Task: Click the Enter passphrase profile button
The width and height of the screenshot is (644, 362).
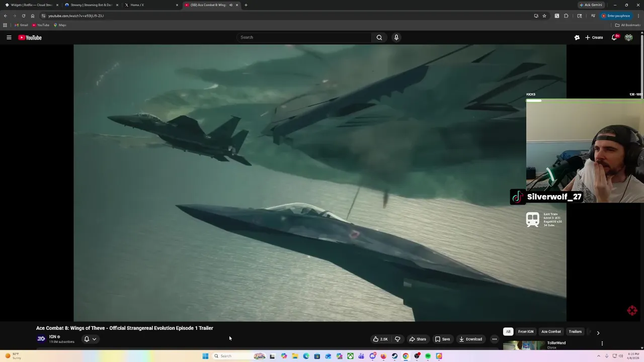Action: point(616,16)
